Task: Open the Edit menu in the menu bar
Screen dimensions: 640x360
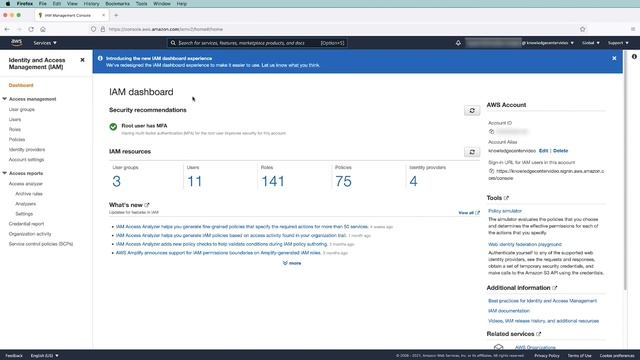Action: (x=57, y=4)
